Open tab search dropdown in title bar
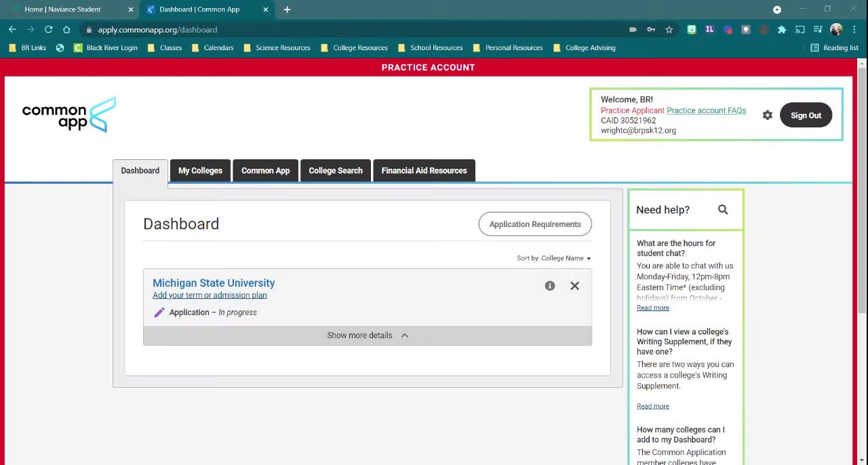Screen dimensions: 868x465 tap(777, 9)
